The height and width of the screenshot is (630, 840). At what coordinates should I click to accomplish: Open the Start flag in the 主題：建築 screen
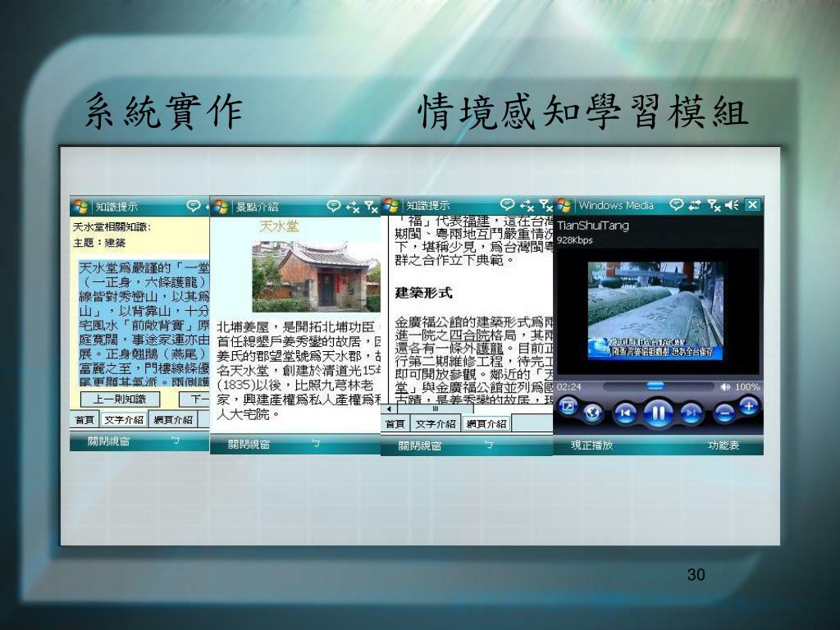80,206
